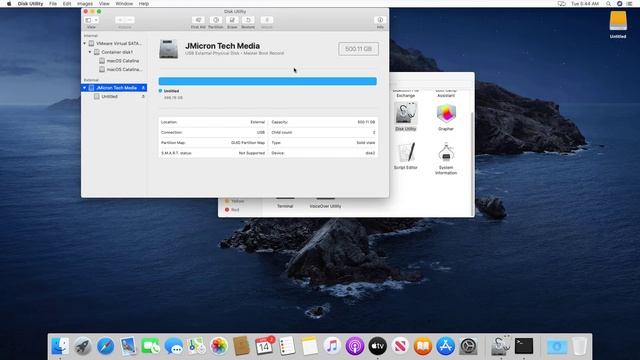Open the Disk Utility app menu

(x=30, y=4)
